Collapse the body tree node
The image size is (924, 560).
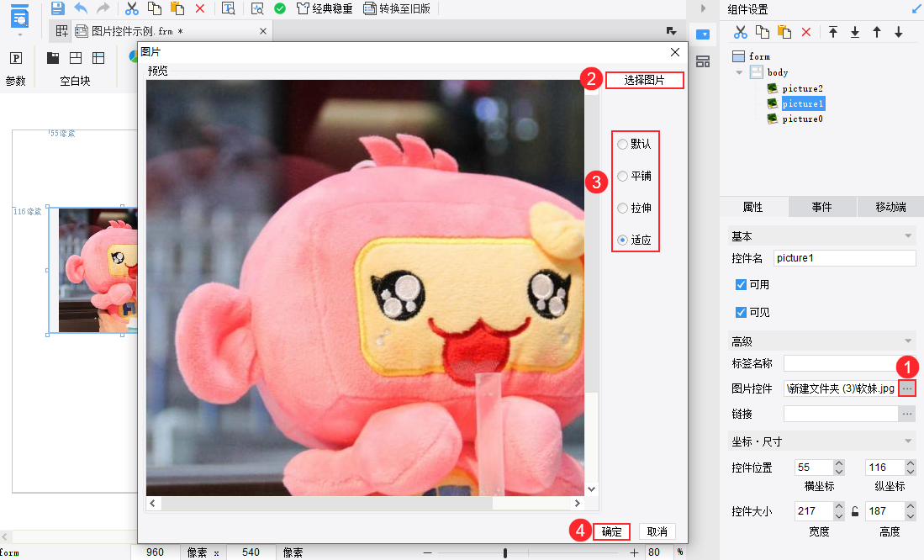click(740, 72)
